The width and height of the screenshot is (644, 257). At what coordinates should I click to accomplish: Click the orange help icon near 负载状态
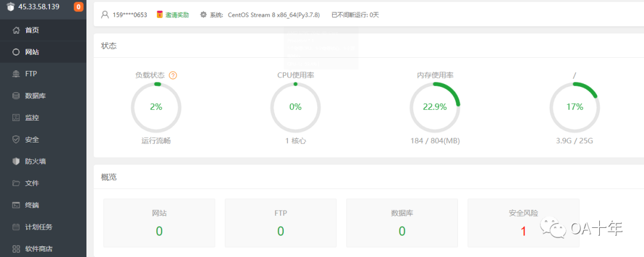coord(173,75)
